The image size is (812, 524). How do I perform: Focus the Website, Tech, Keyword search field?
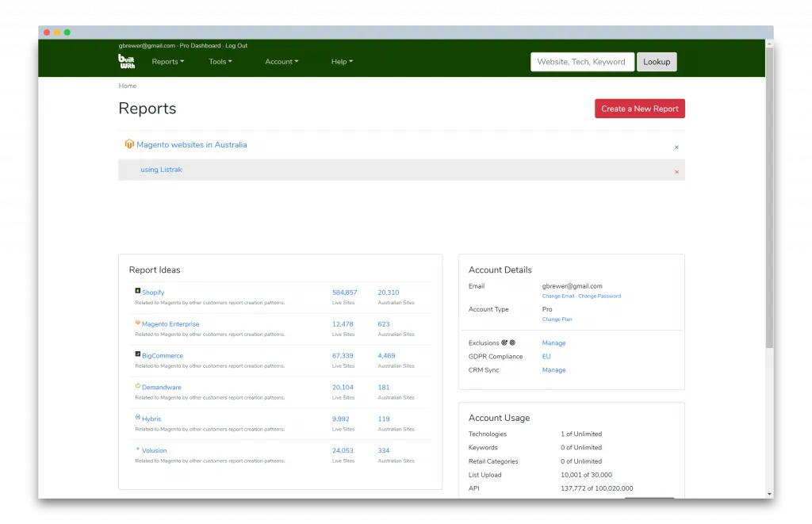[x=581, y=62]
